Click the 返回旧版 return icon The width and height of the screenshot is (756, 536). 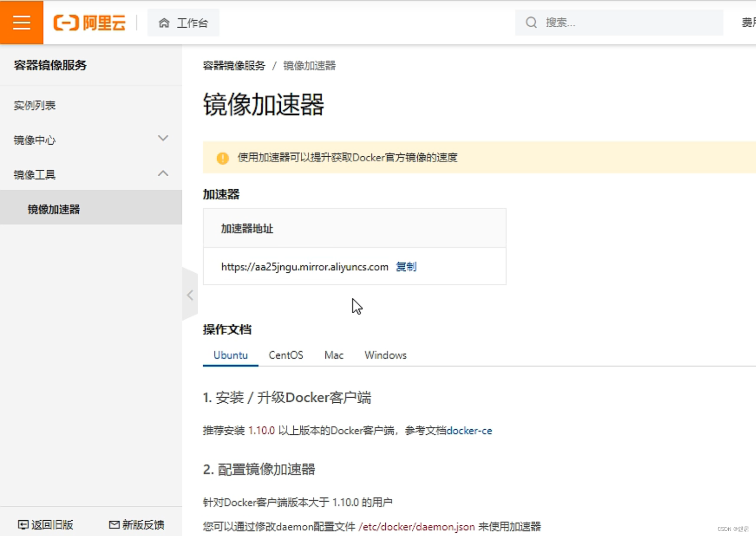tap(23, 525)
